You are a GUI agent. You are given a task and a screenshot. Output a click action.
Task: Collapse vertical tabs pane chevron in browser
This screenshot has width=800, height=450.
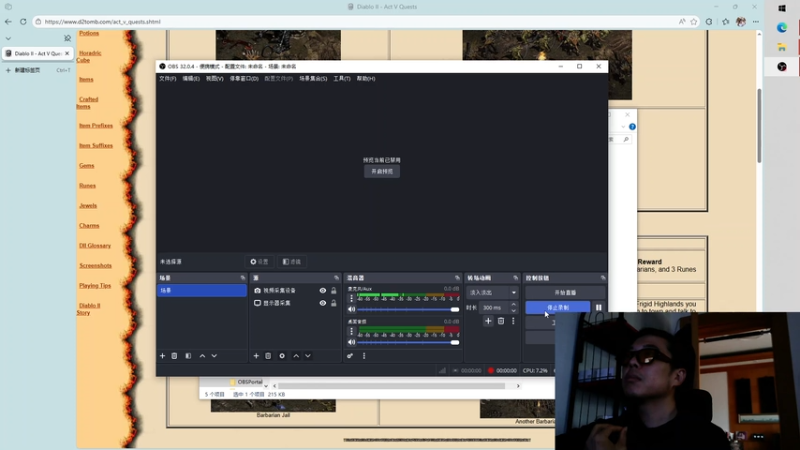pyautogui.click(x=8, y=38)
